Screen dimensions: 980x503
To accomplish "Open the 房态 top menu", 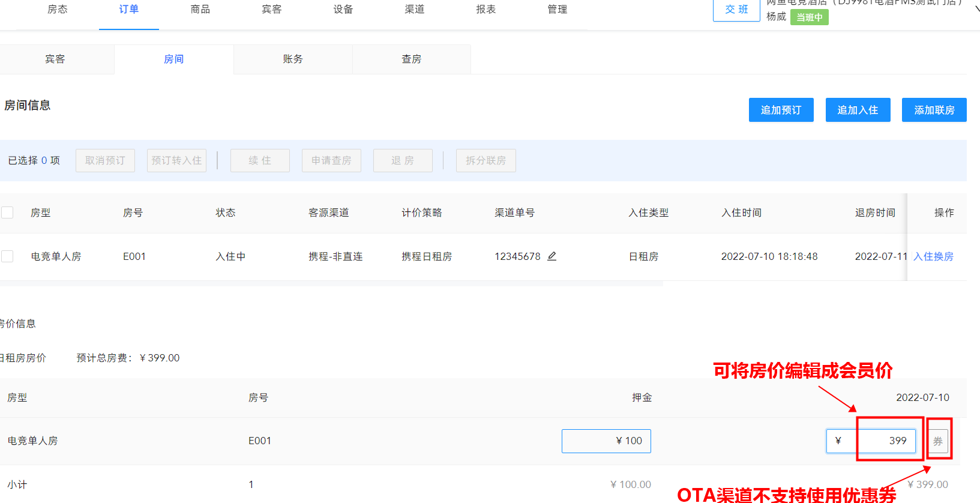I will 58,10.
